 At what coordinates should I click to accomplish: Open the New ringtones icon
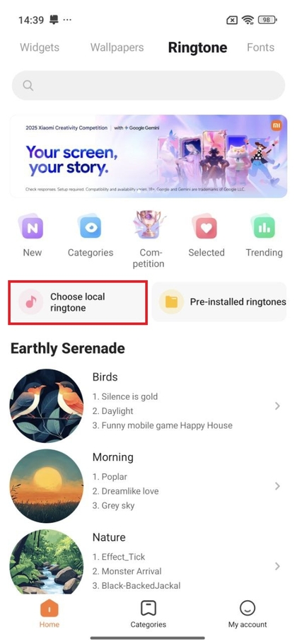pos(32,227)
